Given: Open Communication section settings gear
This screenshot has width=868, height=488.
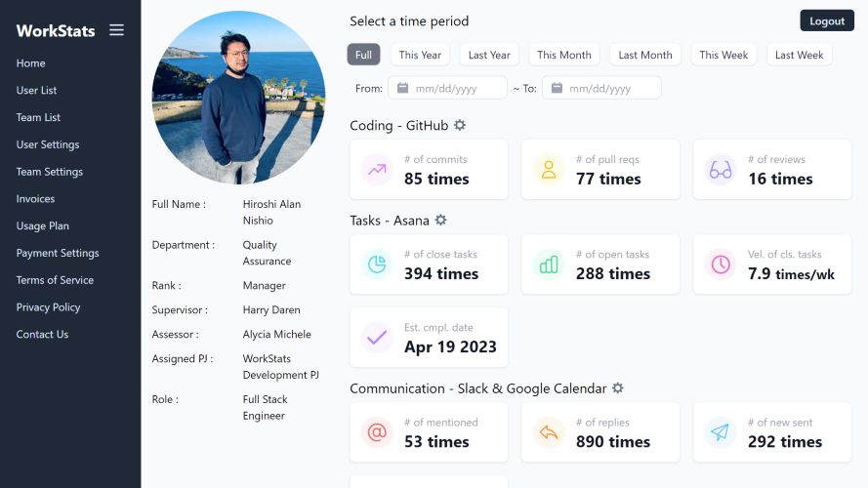Looking at the screenshot, I should click(x=618, y=388).
